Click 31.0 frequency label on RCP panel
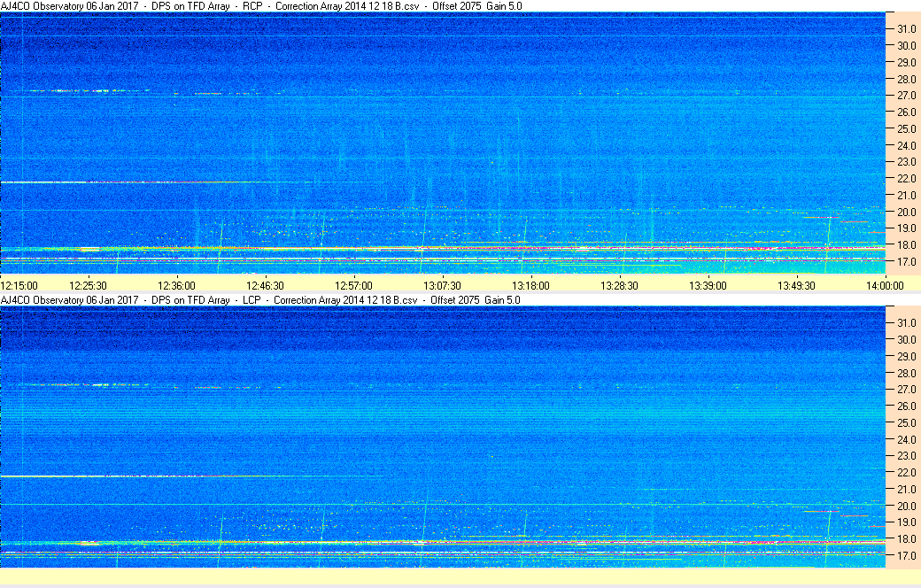The height and width of the screenshot is (588, 921). coord(903,29)
